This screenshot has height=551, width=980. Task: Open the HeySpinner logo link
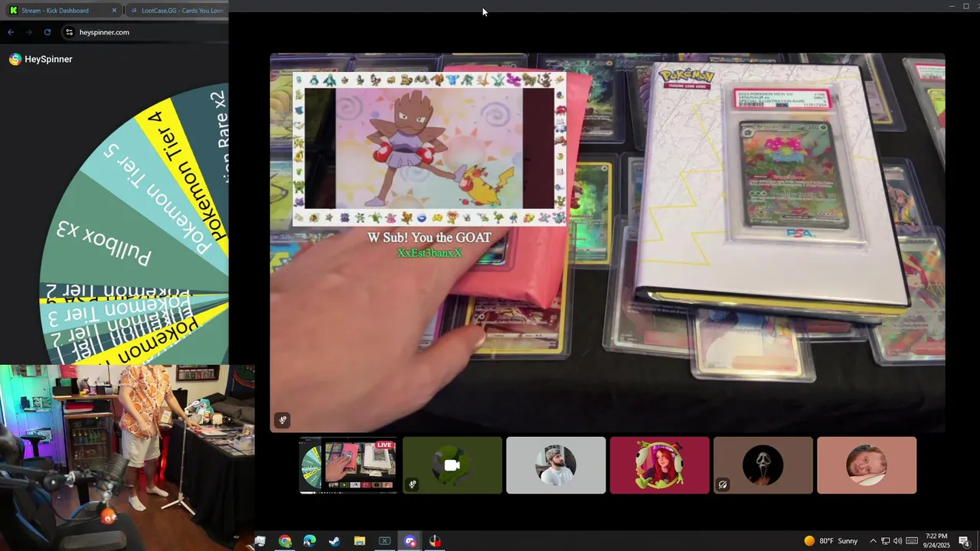click(x=41, y=59)
